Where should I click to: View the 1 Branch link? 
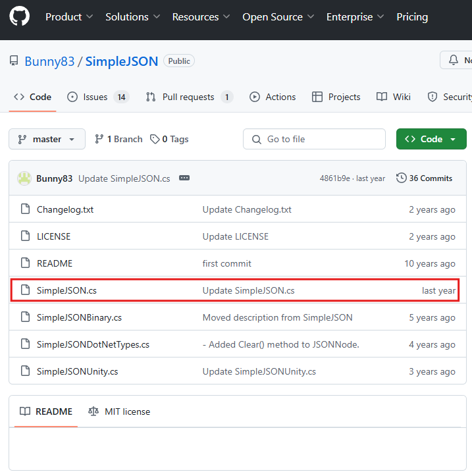pos(118,139)
